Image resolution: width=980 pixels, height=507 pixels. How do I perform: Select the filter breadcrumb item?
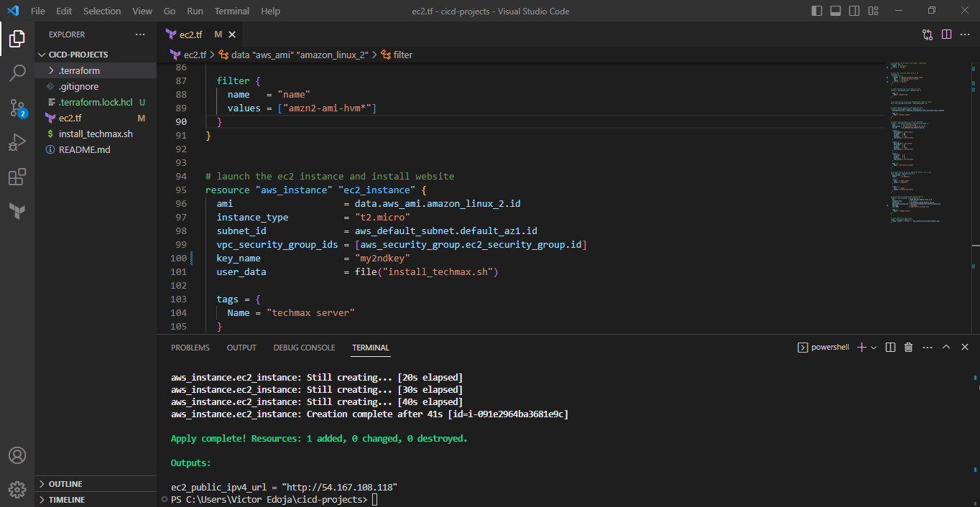(x=402, y=54)
